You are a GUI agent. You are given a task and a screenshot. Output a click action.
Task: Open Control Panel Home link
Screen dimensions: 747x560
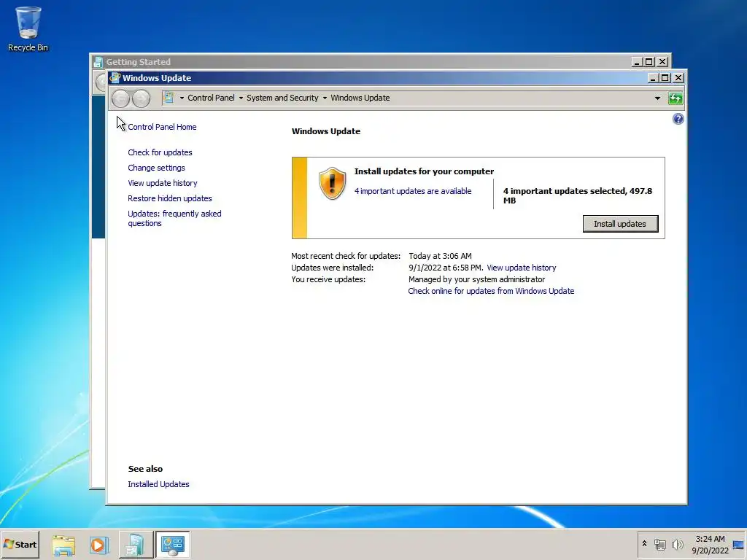click(162, 127)
